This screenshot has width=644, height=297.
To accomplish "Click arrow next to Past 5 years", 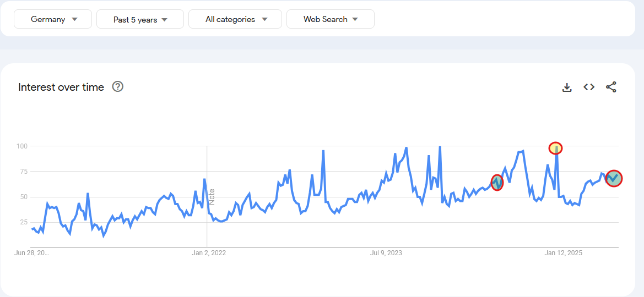I will coord(165,19).
